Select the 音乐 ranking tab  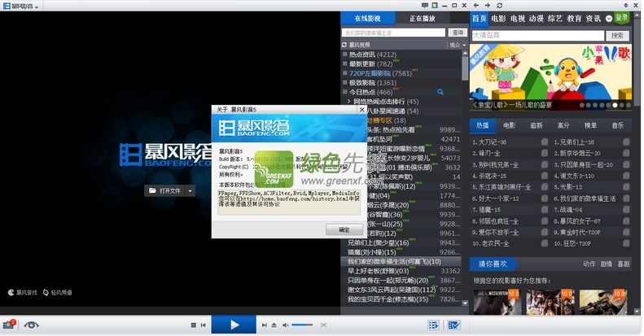[618, 125]
